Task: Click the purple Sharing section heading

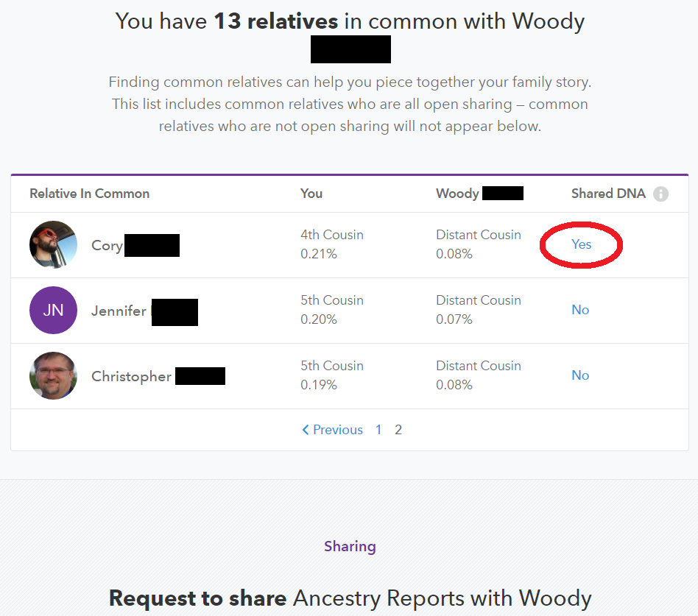Action: pos(350,546)
